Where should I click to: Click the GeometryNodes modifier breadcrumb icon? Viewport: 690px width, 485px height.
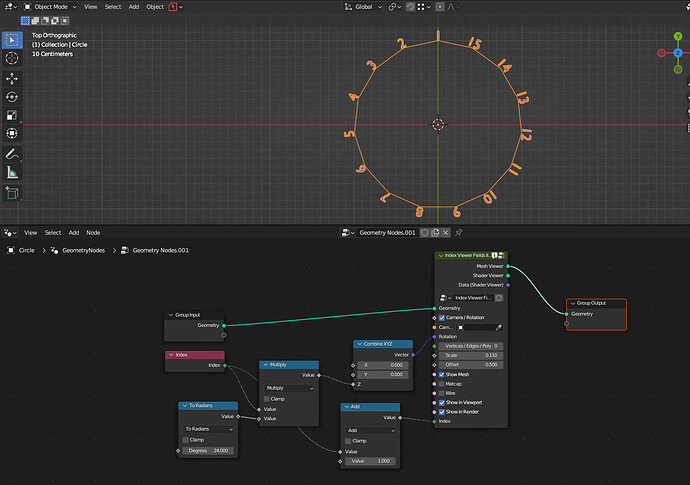55,250
